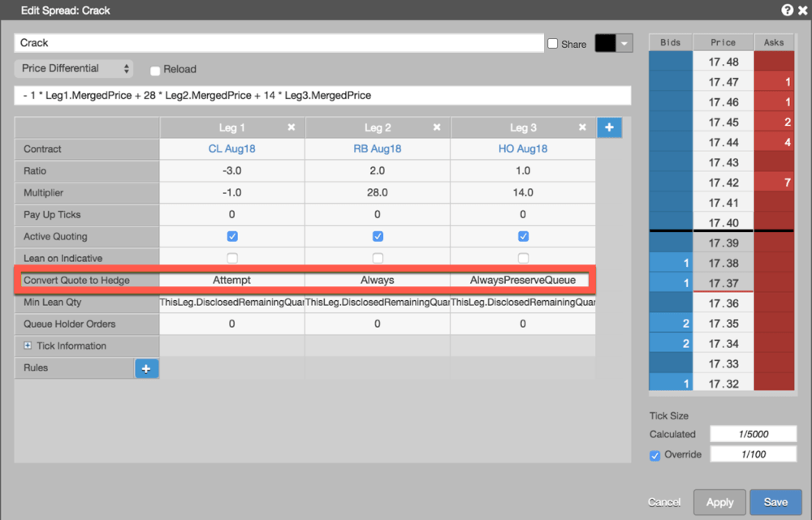Expand Tick Information row
The image size is (812, 520).
[28, 346]
